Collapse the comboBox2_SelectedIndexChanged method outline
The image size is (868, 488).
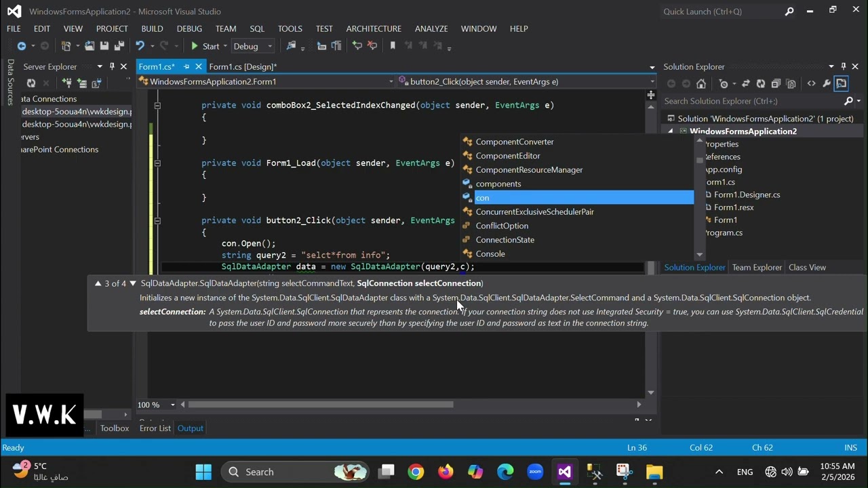pyautogui.click(x=157, y=106)
